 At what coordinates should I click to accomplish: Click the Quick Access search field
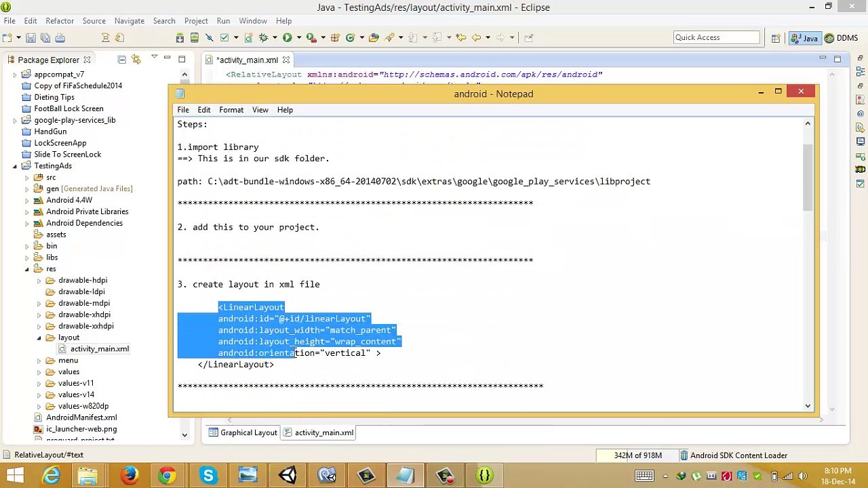(x=716, y=37)
